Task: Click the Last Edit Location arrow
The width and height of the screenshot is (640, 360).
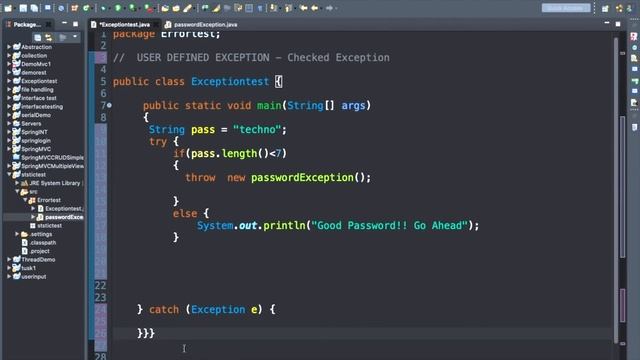Action: (303, 8)
